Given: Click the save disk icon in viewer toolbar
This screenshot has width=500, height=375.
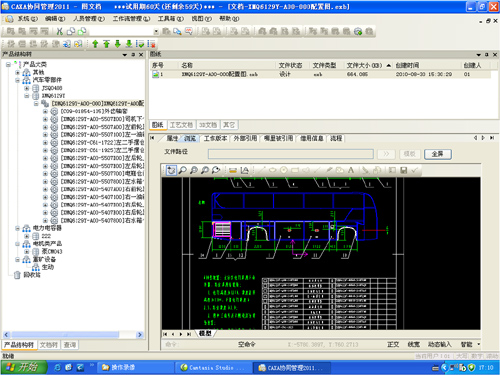Looking at the screenshot, I should click(x=404, y=170).
